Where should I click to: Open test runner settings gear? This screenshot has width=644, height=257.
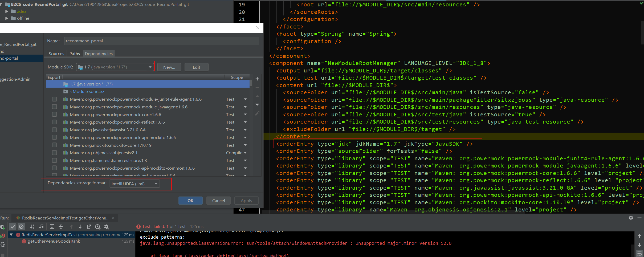107,227
